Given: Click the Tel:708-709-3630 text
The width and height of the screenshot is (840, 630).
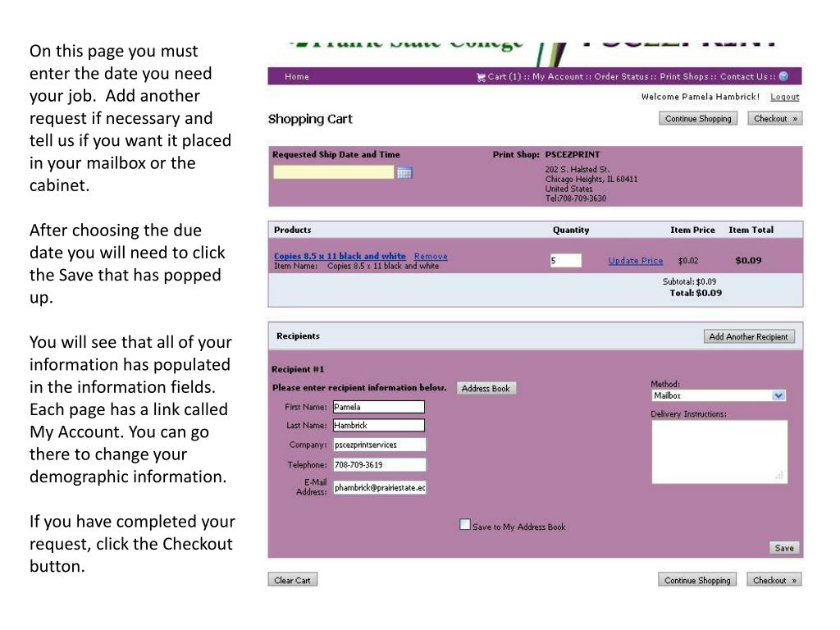Looking at the screenshot, I should (576, 199).
